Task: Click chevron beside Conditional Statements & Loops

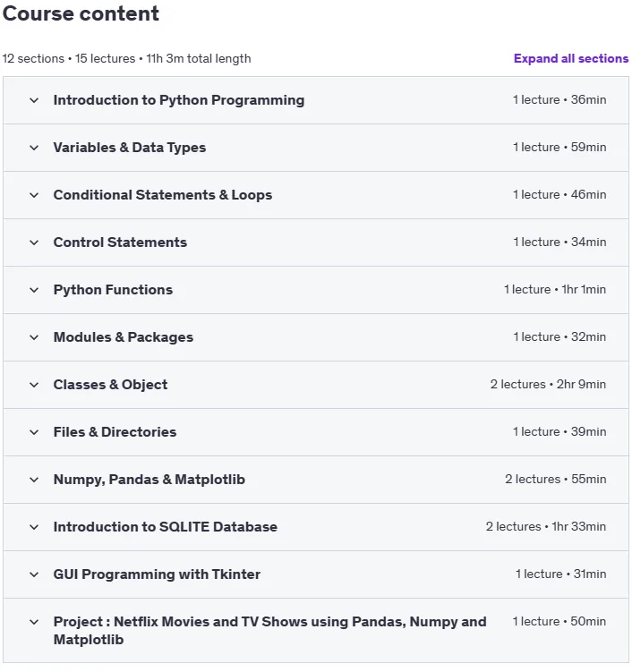Action: point(34,195)
